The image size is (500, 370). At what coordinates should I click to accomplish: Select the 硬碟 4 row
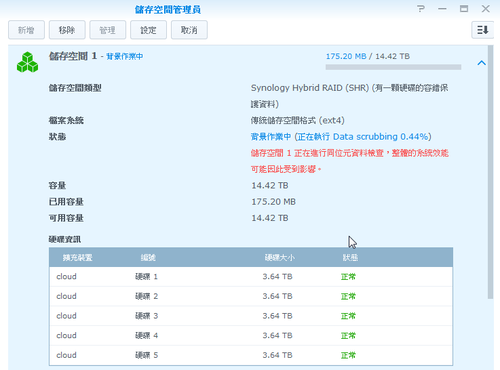coord(251,336)
